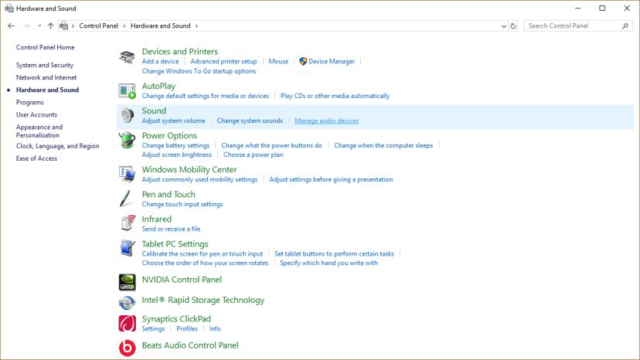Click the Device Manager shield icon
Screen dimensions: 640x360
303,61
